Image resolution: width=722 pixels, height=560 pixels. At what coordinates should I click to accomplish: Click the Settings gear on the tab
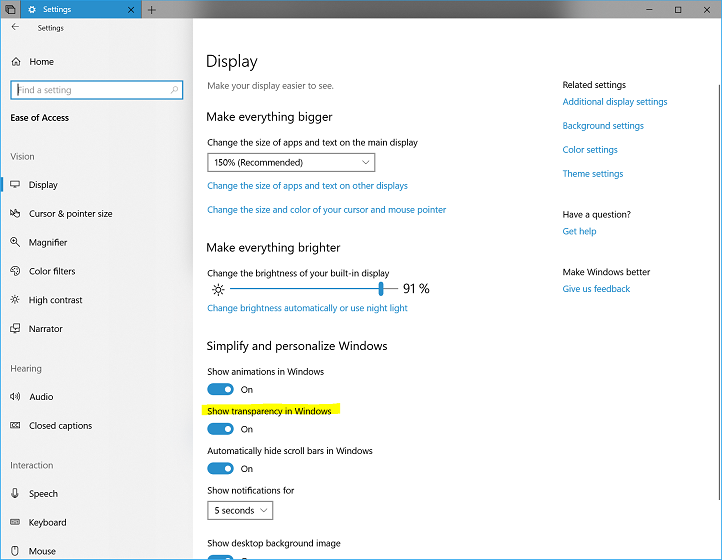click(x=32, y=9)
